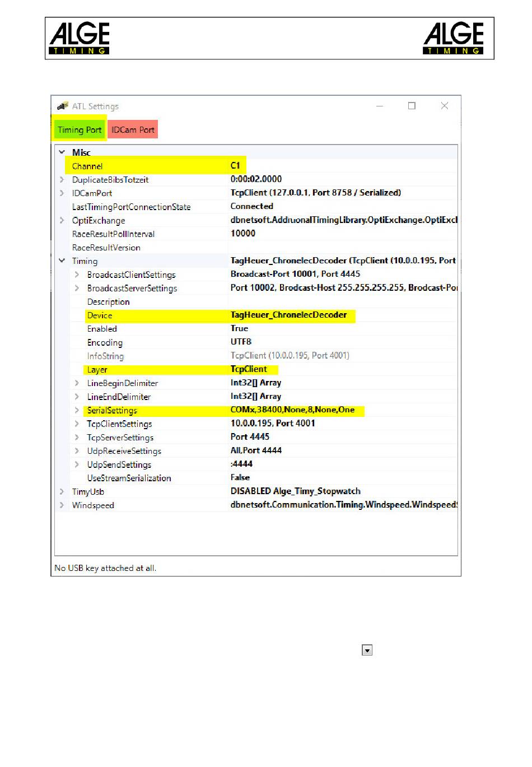Open the IDCam Port tab

tap(133, 129)
